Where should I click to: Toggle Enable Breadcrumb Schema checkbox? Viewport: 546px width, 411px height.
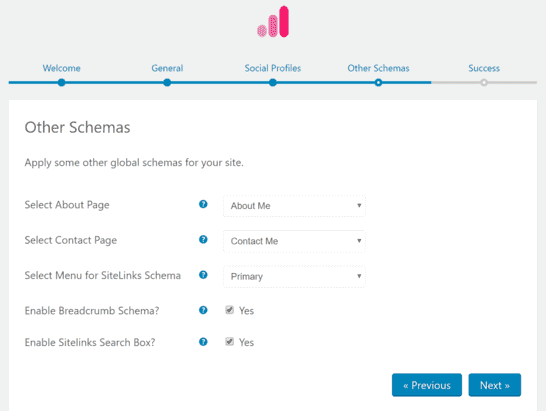[229, 310]
